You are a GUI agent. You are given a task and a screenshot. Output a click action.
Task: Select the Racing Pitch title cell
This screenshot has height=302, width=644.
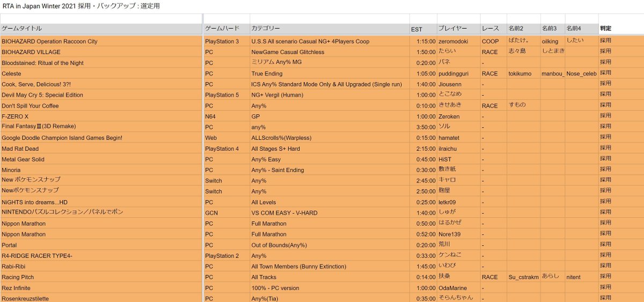tap(101, 277)
